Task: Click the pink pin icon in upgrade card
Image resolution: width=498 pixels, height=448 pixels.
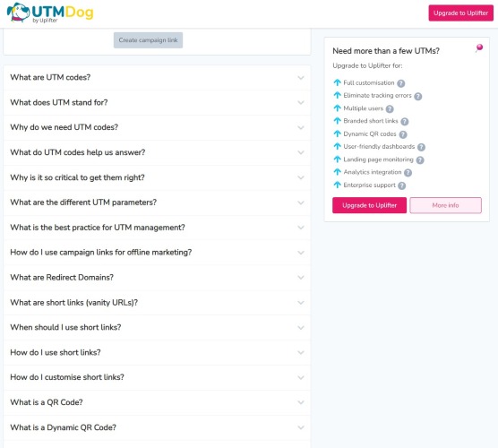Action: click(479, 48)
